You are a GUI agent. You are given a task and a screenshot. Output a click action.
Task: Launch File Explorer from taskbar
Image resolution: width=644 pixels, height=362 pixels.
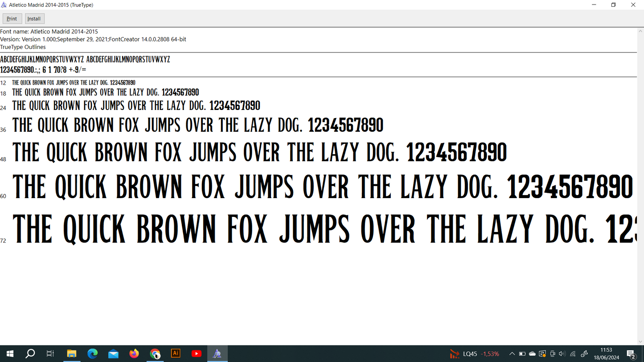tap(71, 354)
